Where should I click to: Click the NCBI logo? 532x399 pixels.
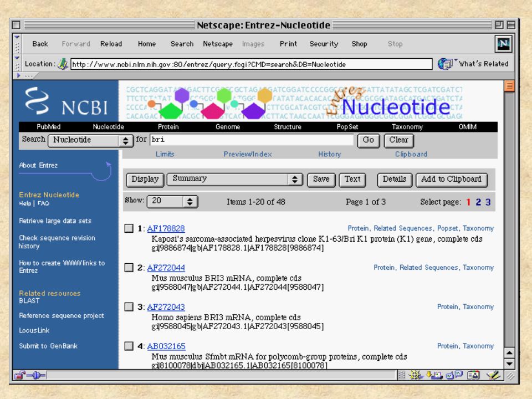pos(66,101)
